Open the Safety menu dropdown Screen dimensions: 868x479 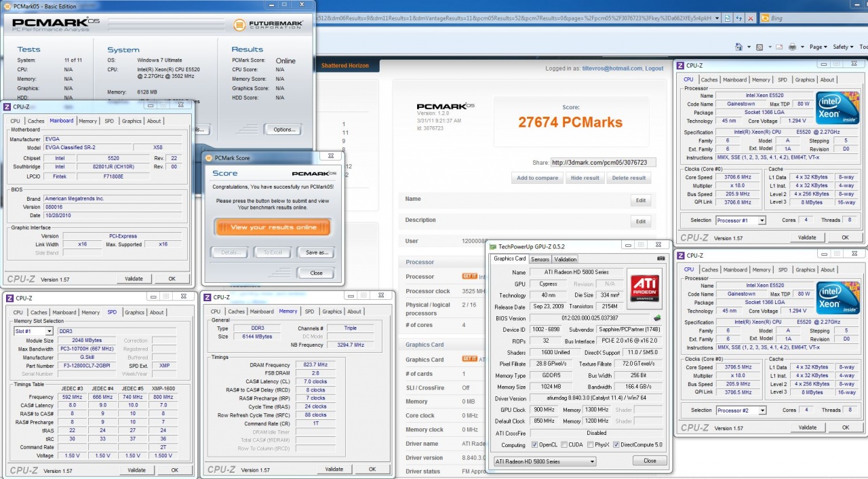coord(843,47)
